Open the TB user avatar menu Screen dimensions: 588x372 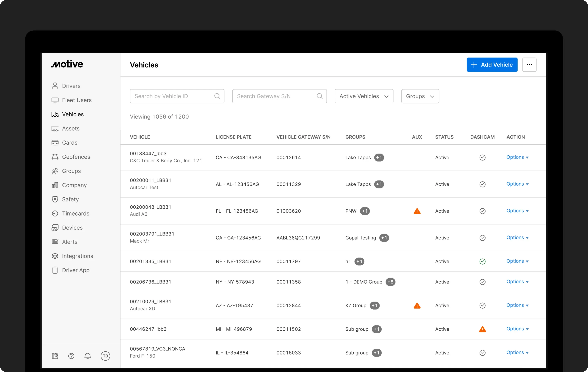point(105,356)
